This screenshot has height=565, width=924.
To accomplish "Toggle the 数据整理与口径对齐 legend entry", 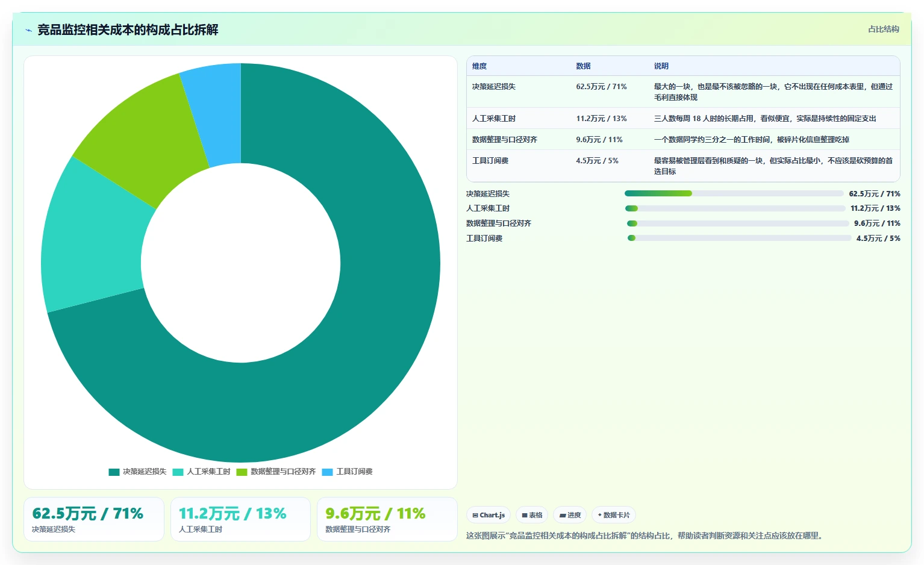I will coord(276,472).
